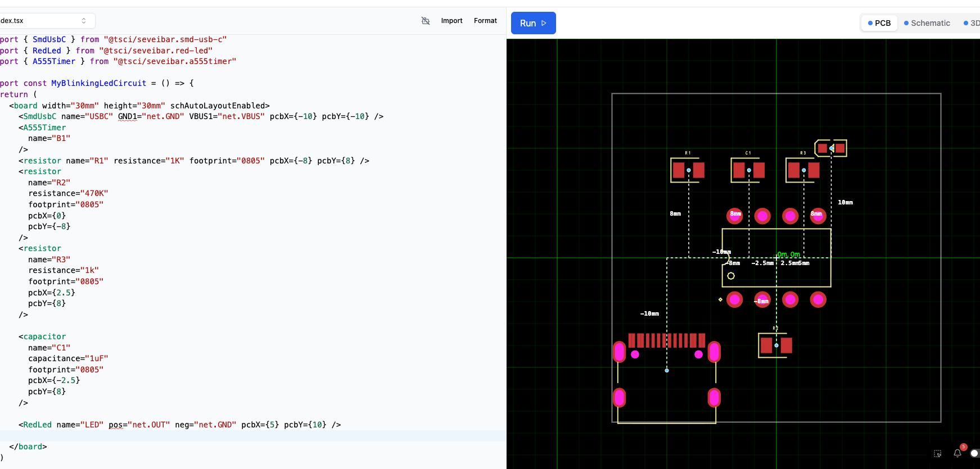Viewport: 980px width, 469px height.
Task: Select the R1 resistor footprint
Action: click(x=688, y=170)
